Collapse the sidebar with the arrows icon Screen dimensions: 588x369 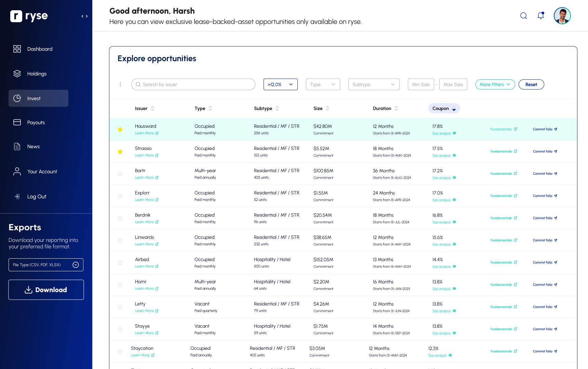pyautogui.click(x=84, y=16)
